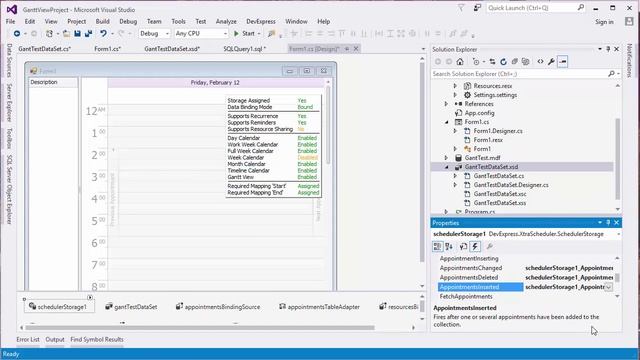Click the Open File toolbar icon
This screenshot has height=360, width=640.
point(66,33)
